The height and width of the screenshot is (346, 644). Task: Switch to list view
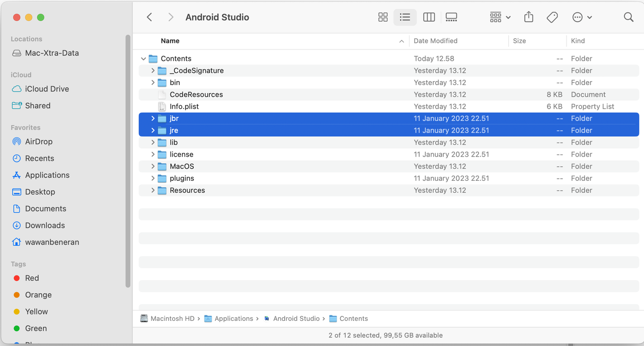(x=405, y=17)
